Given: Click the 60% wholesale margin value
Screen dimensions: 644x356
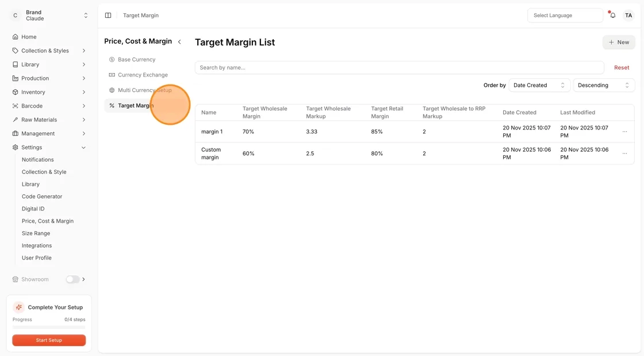Looking at the screenshot, I should [x=248, y=154].
